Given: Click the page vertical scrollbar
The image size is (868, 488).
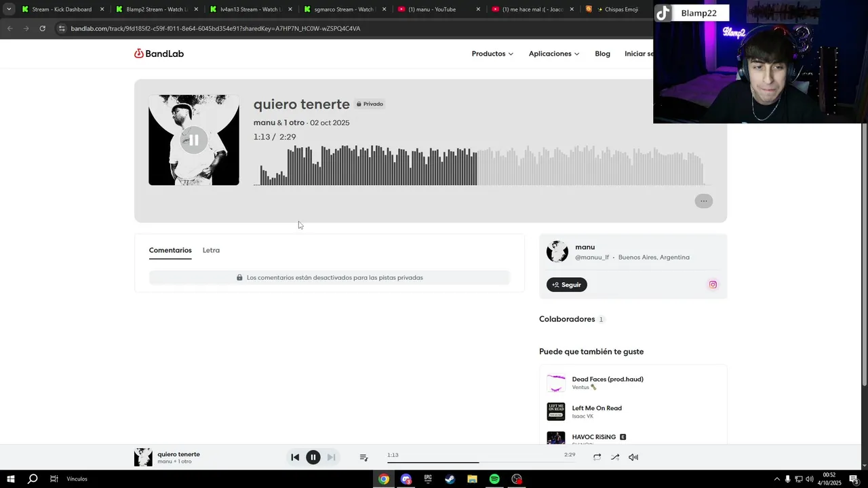Looking at the screenshot, I should (x=864, y=255).
